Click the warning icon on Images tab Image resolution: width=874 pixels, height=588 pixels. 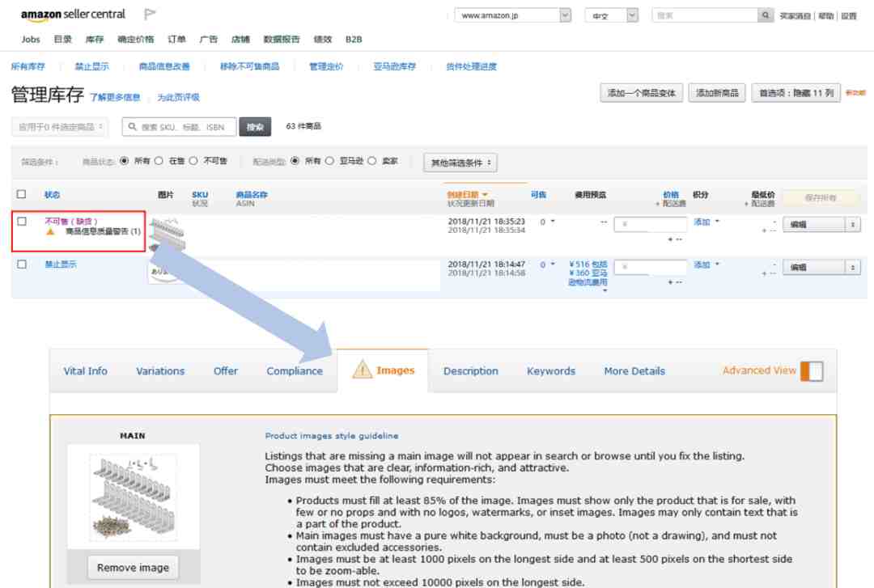coord(362,370)
